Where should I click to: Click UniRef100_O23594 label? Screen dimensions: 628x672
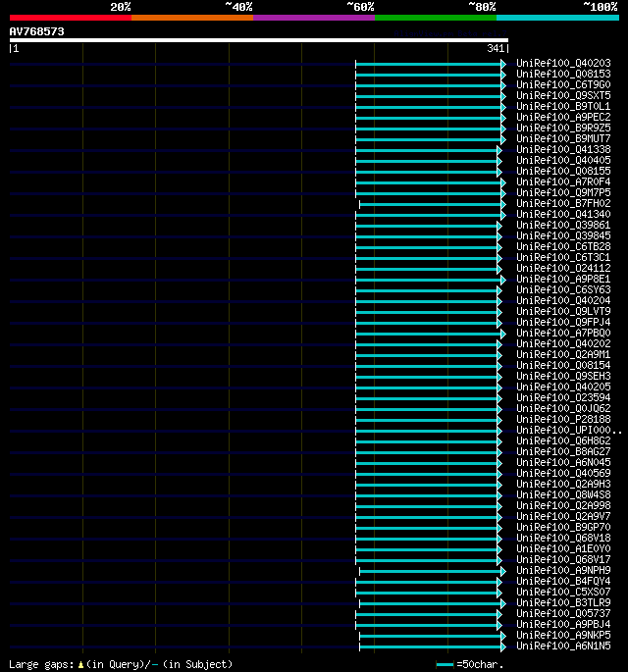[563, 397]
